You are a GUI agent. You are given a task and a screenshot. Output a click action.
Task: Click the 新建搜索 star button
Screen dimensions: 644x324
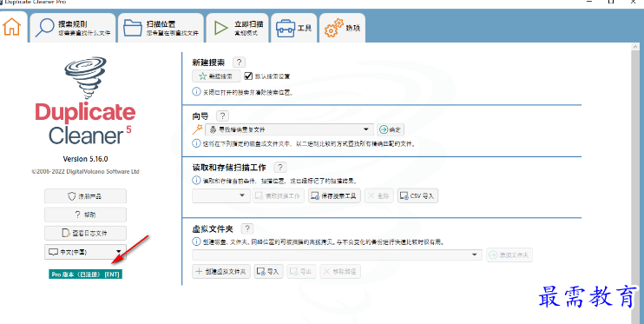(216, 76)
